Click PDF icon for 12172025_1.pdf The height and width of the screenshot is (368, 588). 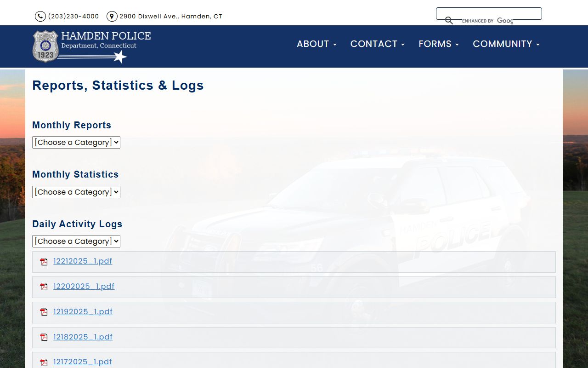point(44,362)
